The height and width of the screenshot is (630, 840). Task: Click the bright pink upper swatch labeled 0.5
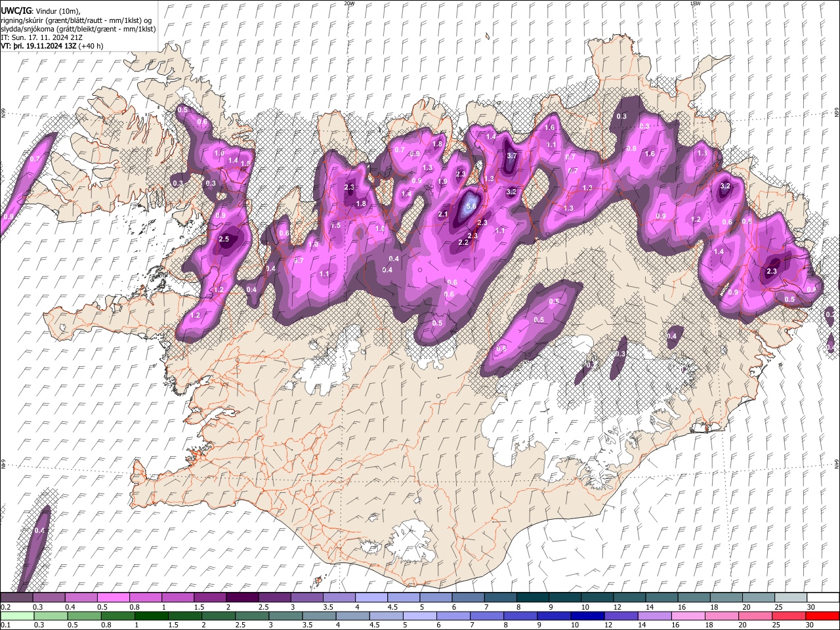point(113,597)
